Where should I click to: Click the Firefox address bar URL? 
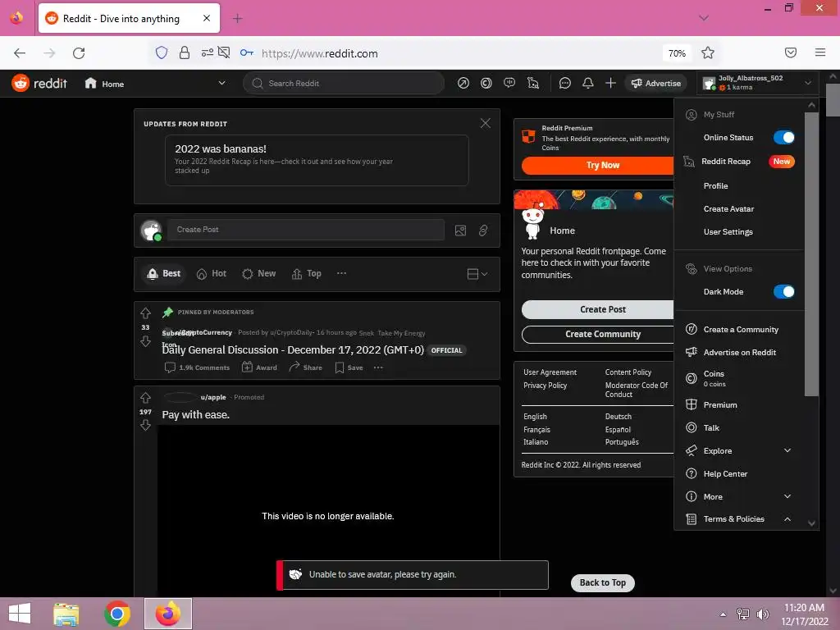point(319,53)
